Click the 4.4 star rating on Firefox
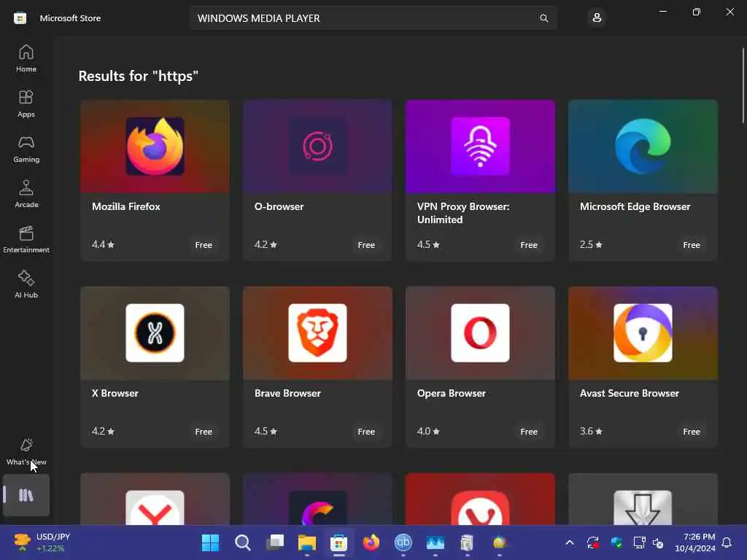Screen dimensions: 747x560 pos(104,245)
